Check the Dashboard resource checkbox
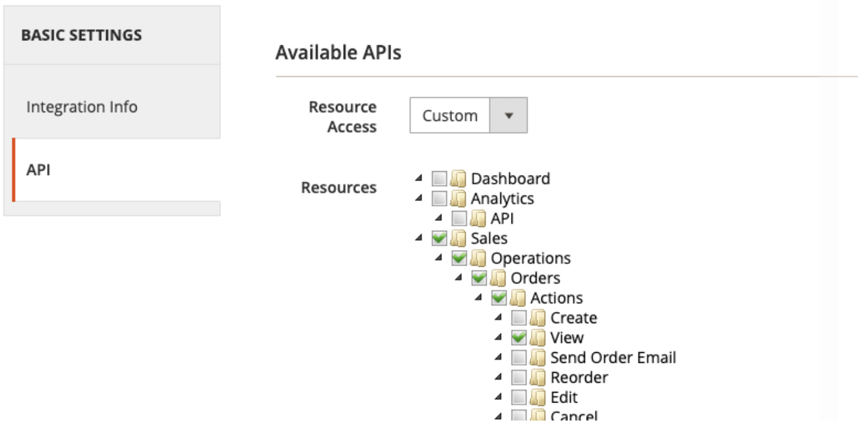868x423 pixels. point(440,179)
